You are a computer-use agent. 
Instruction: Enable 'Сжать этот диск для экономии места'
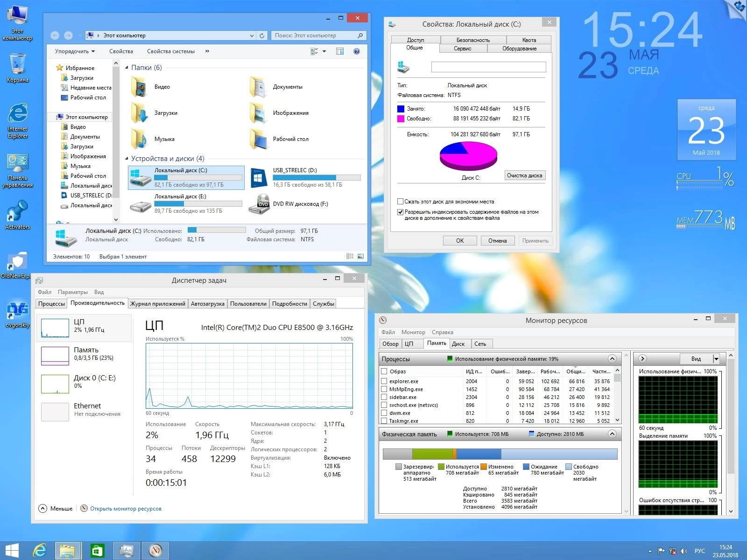(401, 201)
